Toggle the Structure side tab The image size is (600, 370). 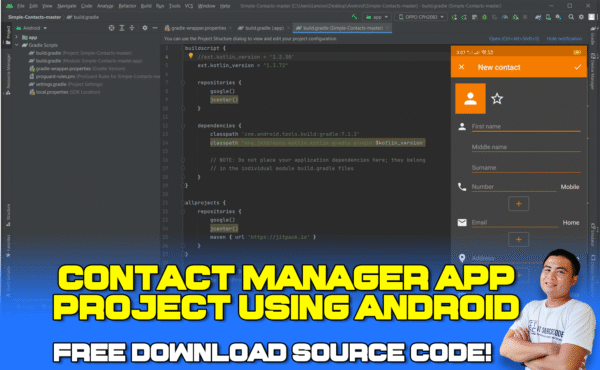pyautogui.click(x=8, y=215)
